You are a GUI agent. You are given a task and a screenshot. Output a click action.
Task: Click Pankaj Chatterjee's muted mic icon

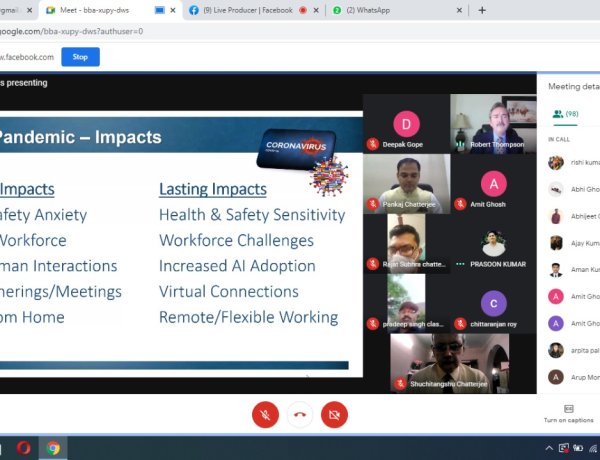[x=372, y=204]
